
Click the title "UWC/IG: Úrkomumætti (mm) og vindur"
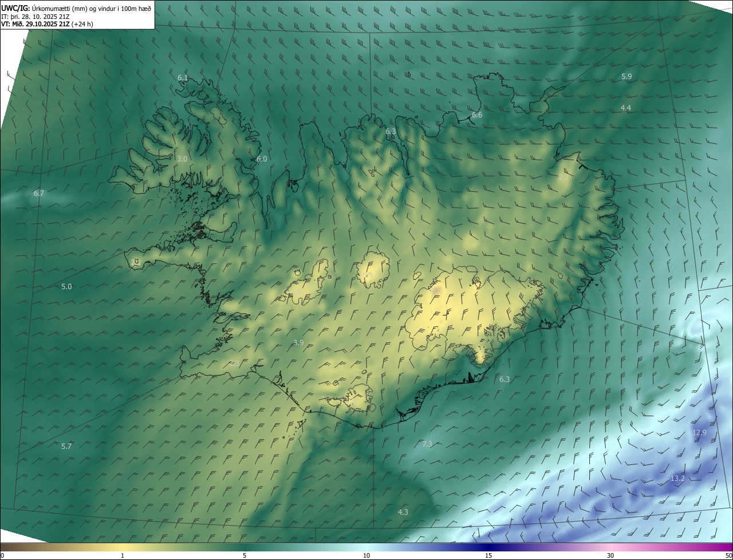coord(76,8)
